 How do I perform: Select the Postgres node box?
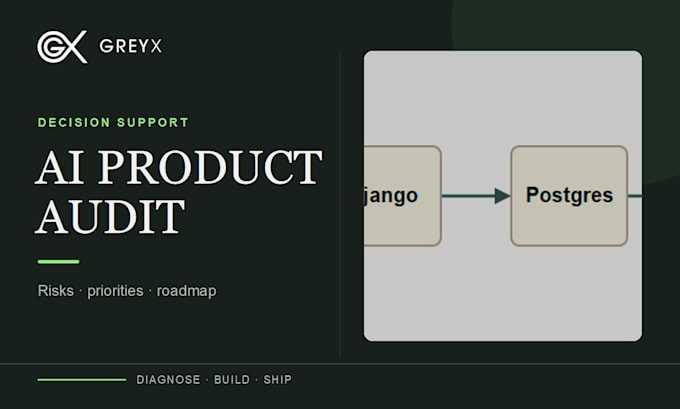[569, 196]
